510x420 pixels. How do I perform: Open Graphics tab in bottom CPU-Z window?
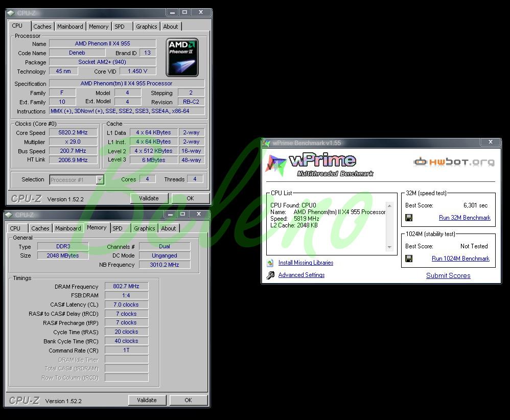[145, 228]
